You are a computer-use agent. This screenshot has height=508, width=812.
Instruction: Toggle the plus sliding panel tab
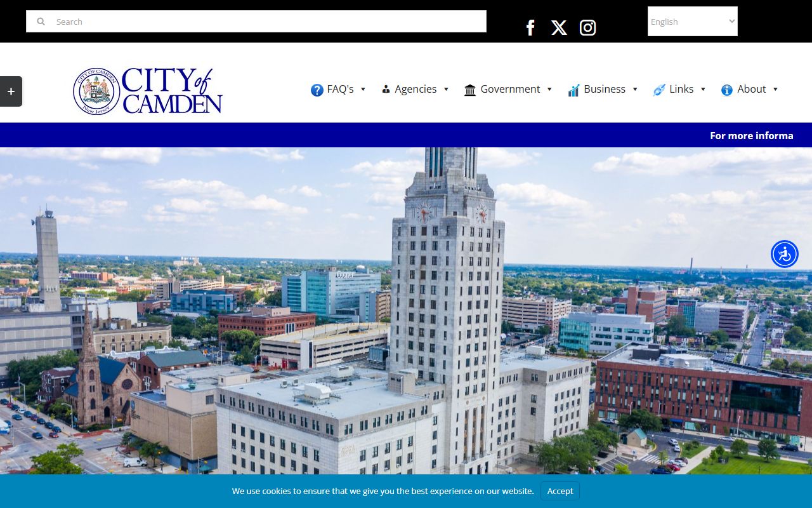[x=11, y=91]
